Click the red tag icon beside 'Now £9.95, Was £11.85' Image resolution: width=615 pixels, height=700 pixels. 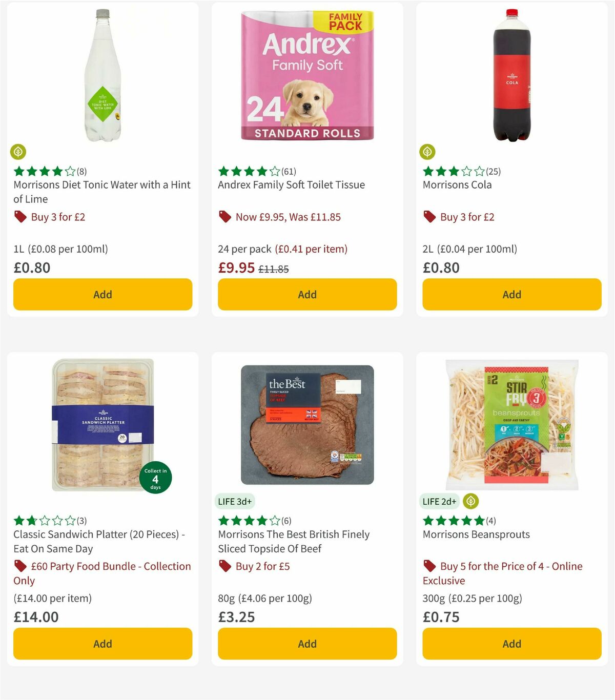point(224,217)
